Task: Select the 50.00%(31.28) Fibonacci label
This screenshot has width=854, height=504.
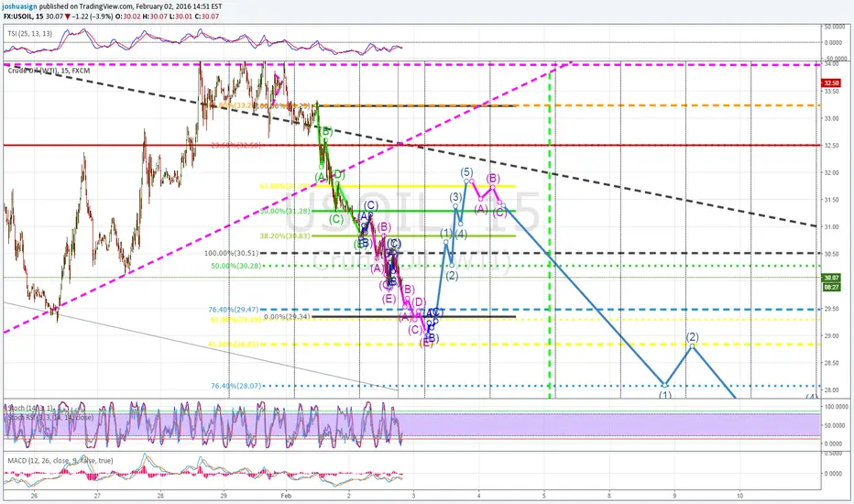Action: (284, 211)
